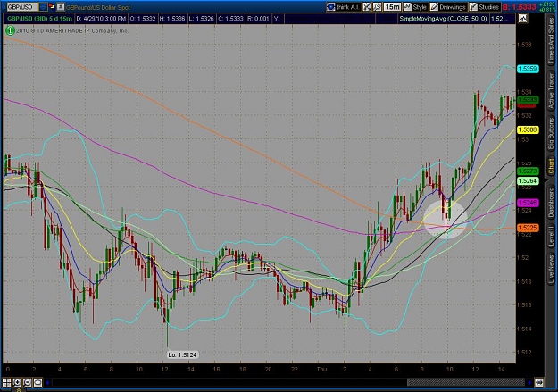558x392 pixels.
Task: Click the expand-width icon at bottom right
Action: [x=539, y=383]
